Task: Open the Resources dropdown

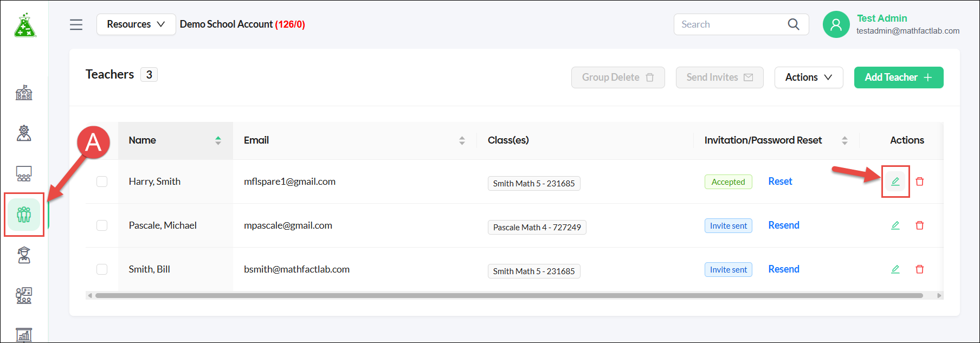Action: (136, 24)
